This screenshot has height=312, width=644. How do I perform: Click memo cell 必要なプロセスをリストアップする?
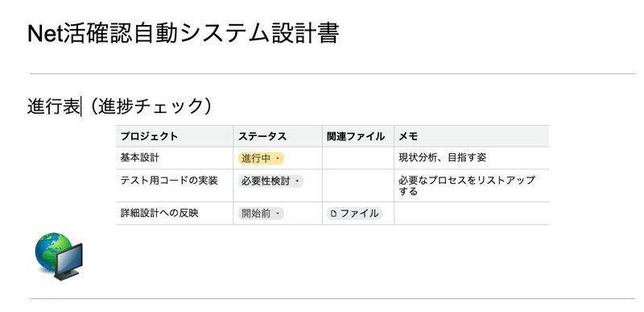pos(472,185)
